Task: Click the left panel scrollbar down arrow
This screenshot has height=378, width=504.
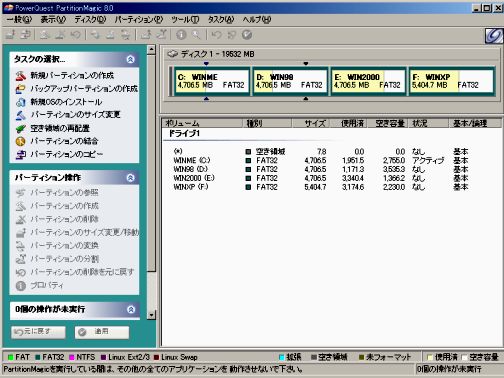Action: click(x=151, y=315)
